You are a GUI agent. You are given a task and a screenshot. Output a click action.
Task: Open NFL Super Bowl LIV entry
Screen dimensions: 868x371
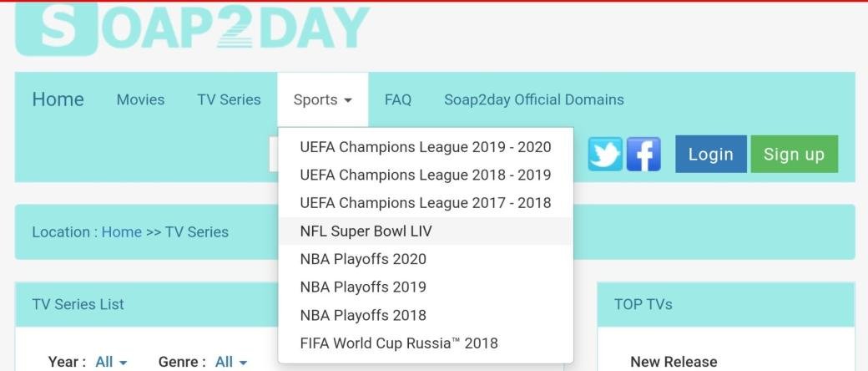[x=366, y=231]
